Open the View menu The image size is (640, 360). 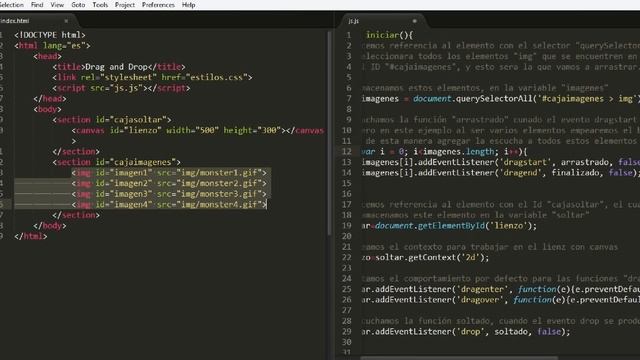57,5
